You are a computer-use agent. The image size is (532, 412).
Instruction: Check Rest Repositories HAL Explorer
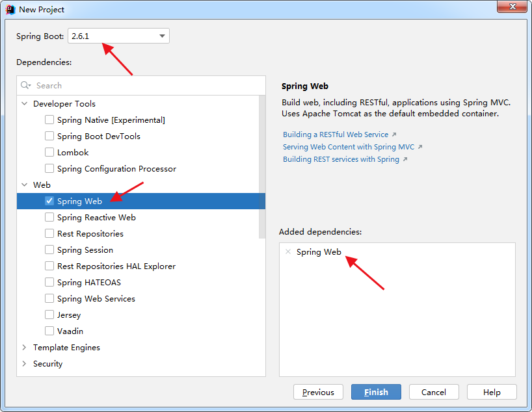(x=49, y=266)
